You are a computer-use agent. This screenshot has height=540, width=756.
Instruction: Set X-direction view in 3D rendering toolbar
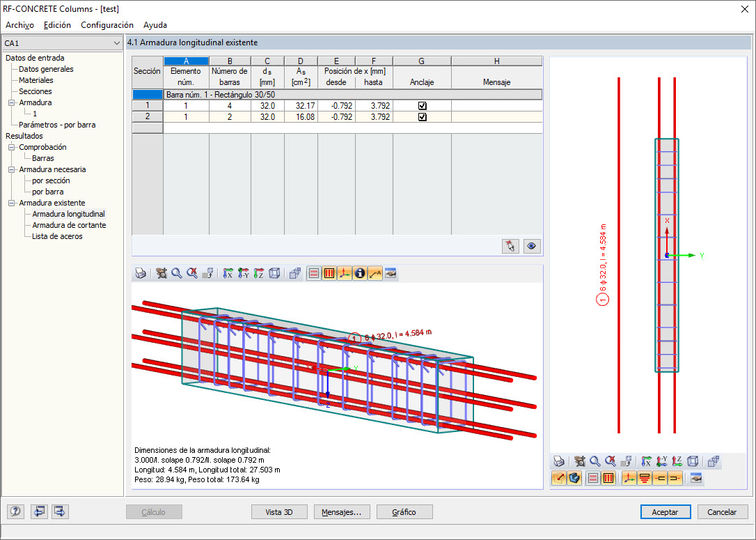tap(228, 274)
